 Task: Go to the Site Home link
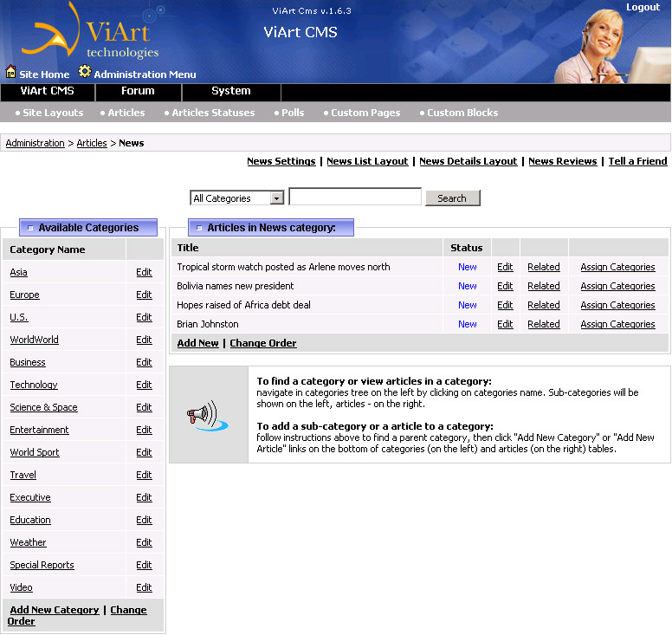click(44, 75)
